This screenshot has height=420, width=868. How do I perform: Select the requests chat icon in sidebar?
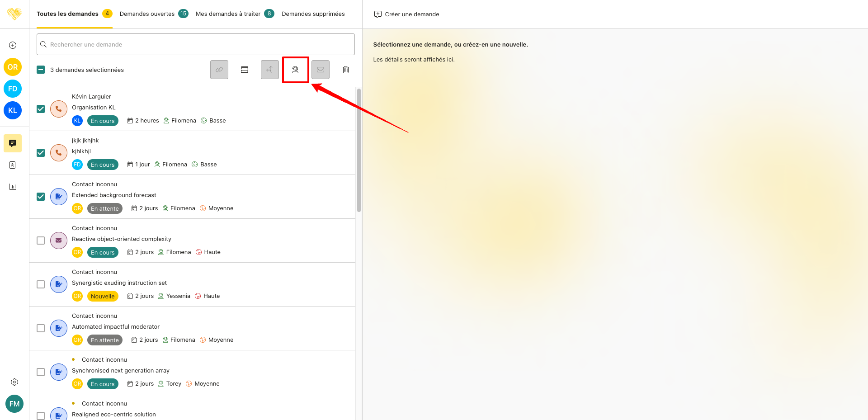[13, 143]
